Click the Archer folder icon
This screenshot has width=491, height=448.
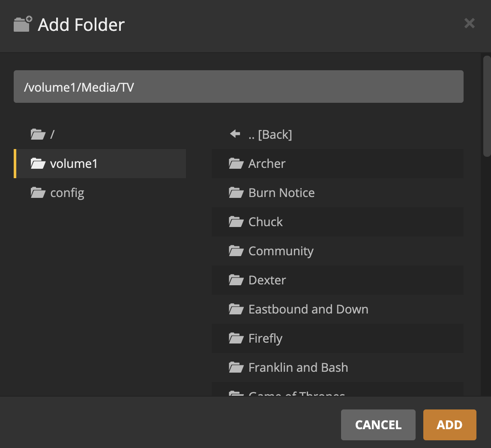[236, 164]
